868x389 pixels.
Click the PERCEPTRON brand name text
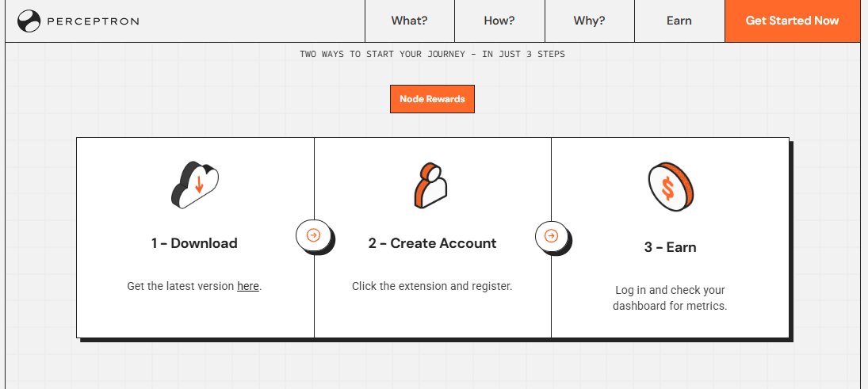(93, 21)
